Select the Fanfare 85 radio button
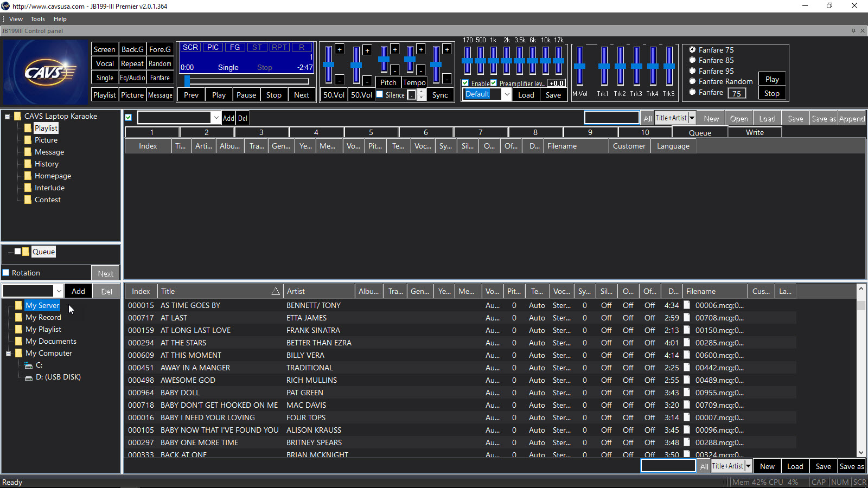The image size is (868, 488). tap(692, 60)
